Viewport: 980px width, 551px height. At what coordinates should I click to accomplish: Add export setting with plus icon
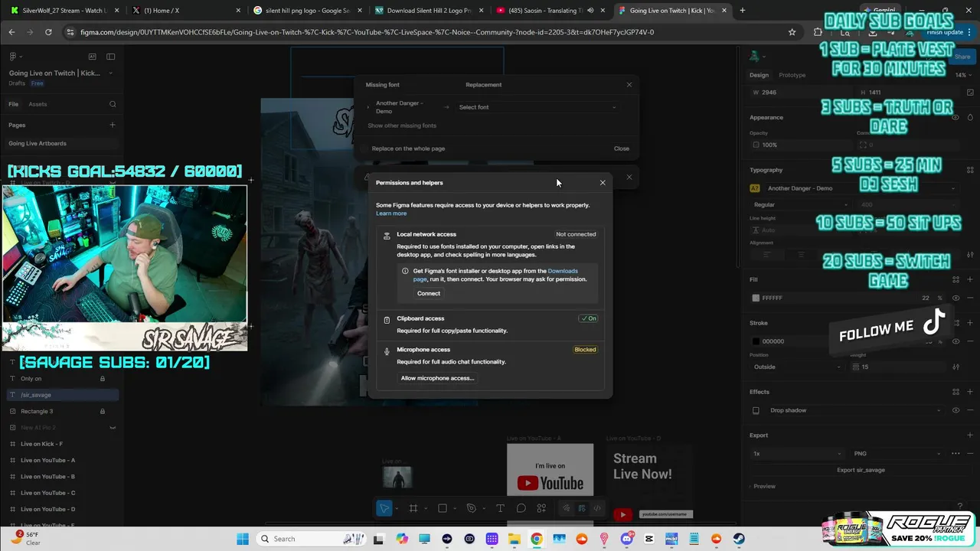970,435
